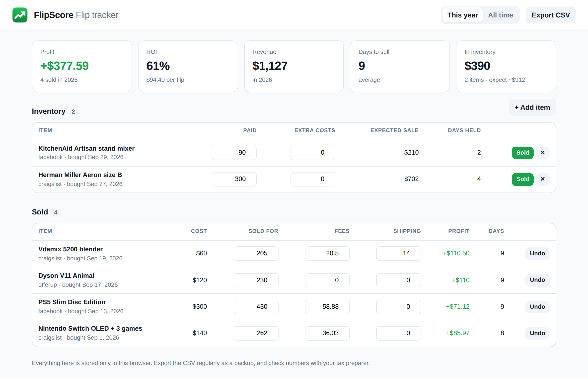Image resolution: width=588 pixels, height=379 pixels.
Task: Remove KitchenAid mixer with the X icon
Action: point(543,153)
